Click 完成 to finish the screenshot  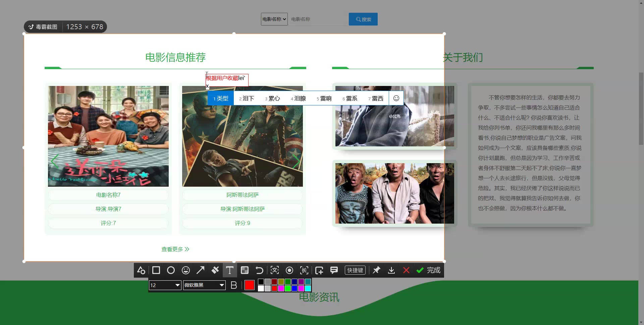click(x=428, y=270)
